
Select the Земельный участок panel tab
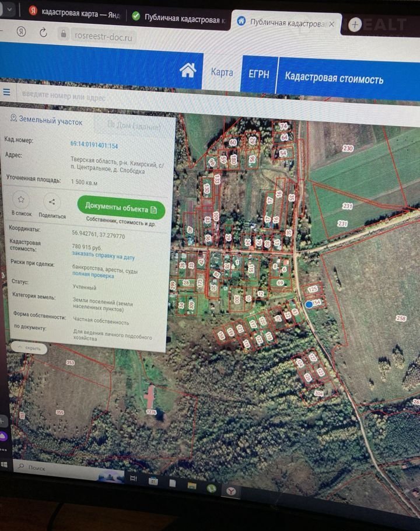(x=47, y=121)
